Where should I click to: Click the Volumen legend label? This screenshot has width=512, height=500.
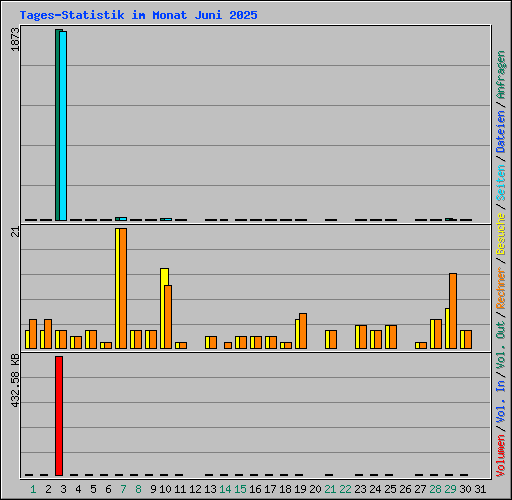[x=501, y=456]
